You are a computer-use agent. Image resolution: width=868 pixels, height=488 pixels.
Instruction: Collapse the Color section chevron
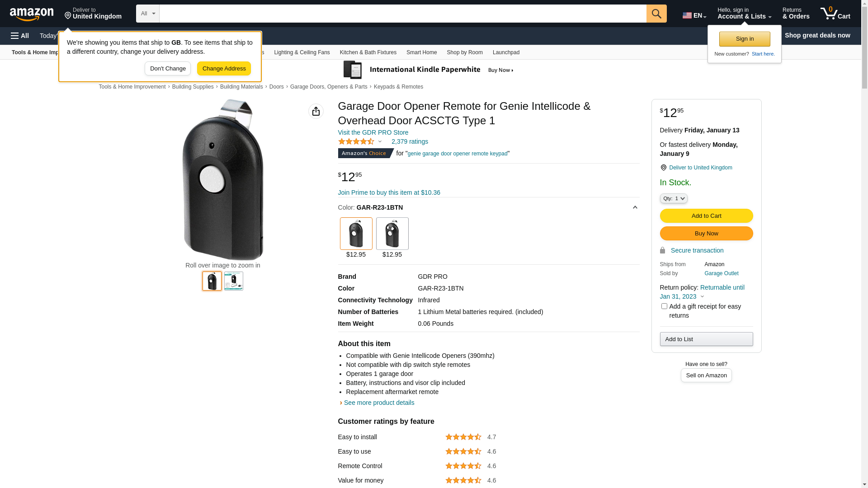tap(635, 207)
